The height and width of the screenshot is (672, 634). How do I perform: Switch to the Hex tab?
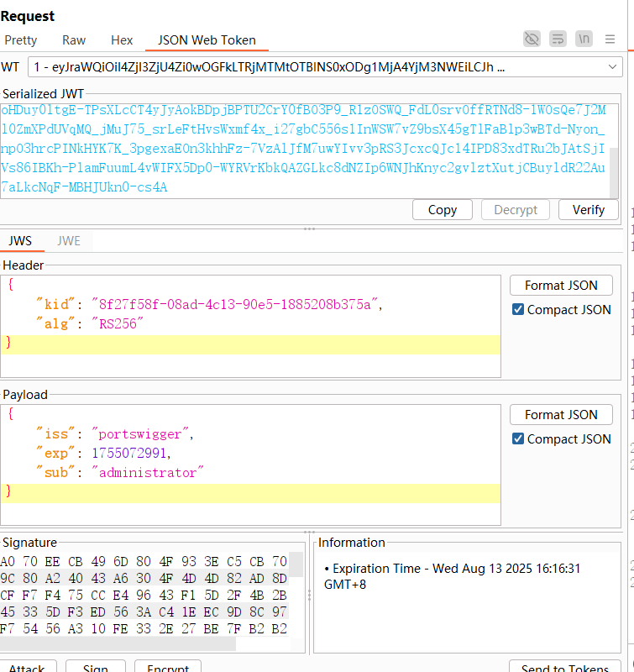point(122,40)
